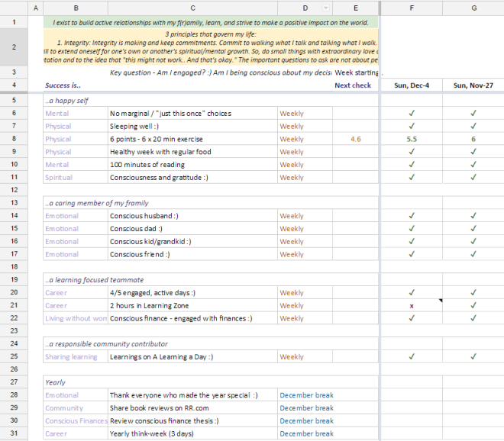Viewport: 504px width, 441px height.
Task: Click the Dec-4 checkmark for Conscious friend
Action: (412, 254)
